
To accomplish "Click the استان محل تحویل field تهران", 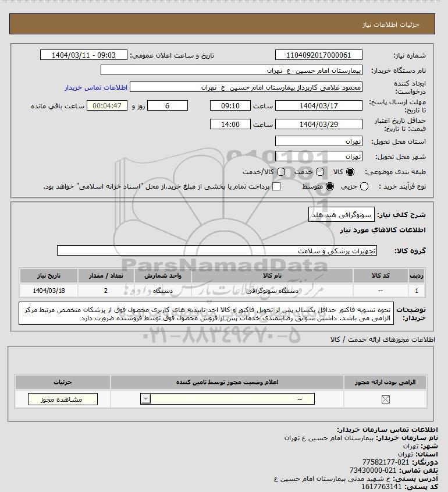I will [318, 141].
